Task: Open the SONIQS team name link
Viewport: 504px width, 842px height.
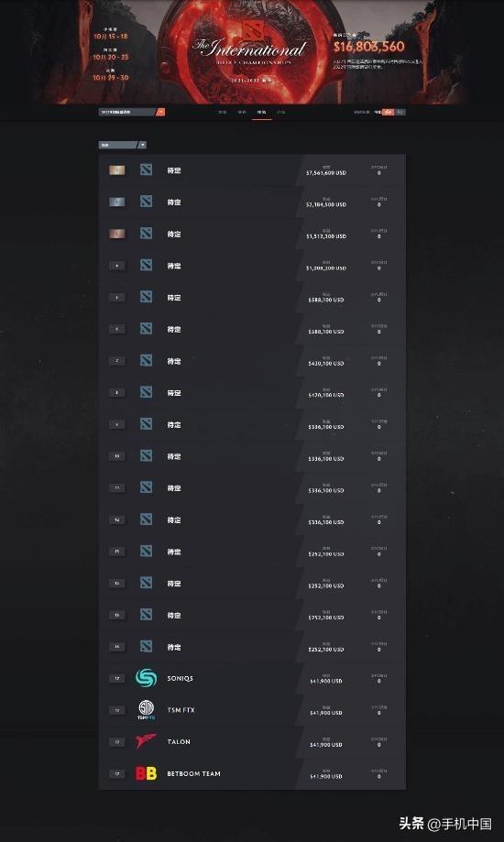Action: tap(180, 678)
